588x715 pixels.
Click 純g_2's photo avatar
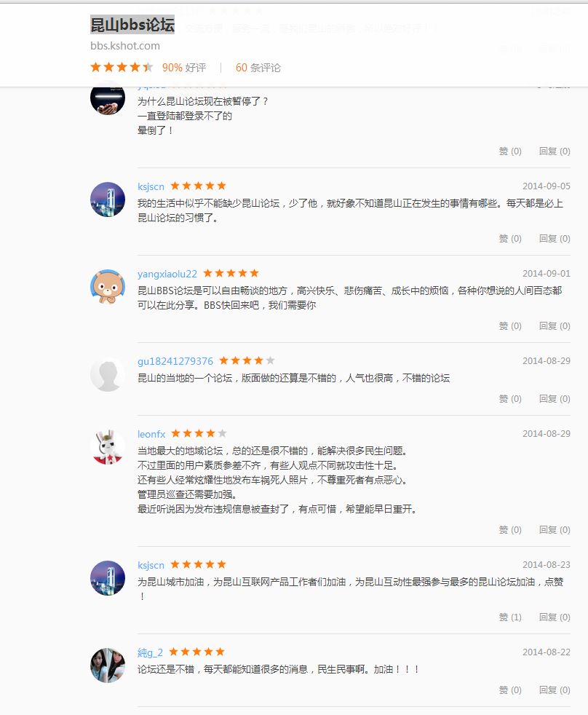(x=108, y=665)
